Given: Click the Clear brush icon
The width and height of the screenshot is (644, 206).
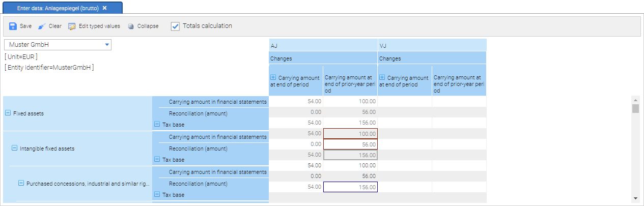Looking at the screenshot, I should (42, 26).
